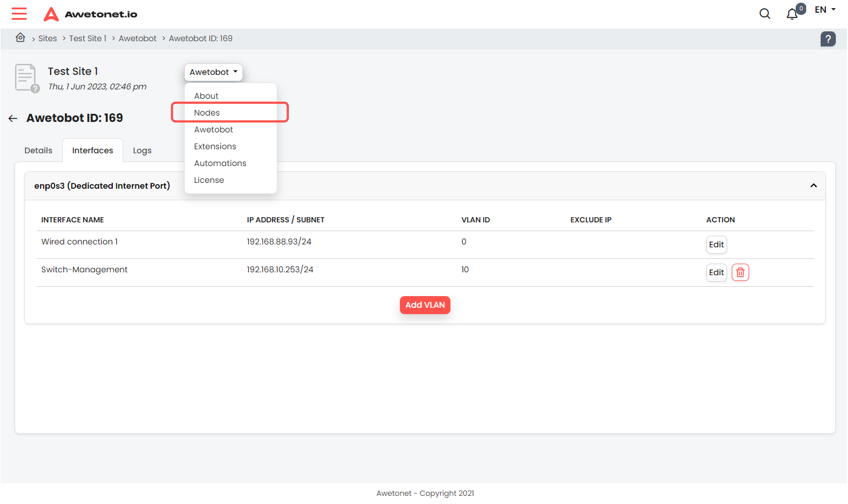Click the VLAN ID column header
Viewport: 848px width, 504px height.
click(475, 219)
